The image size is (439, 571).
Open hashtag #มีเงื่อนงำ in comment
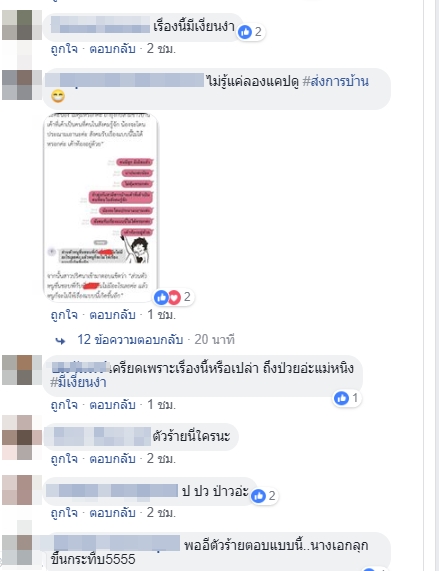[78, 382]
